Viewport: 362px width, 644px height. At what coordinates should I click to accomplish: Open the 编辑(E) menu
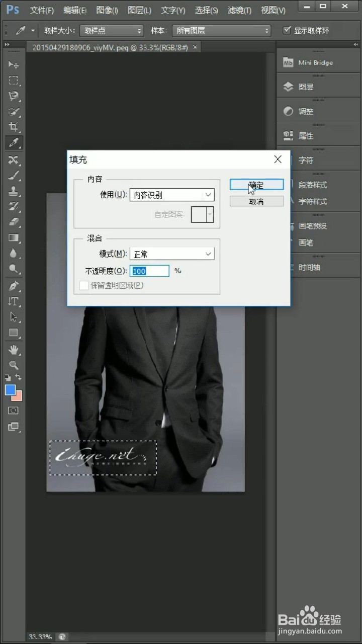click(x=75, y=10)
